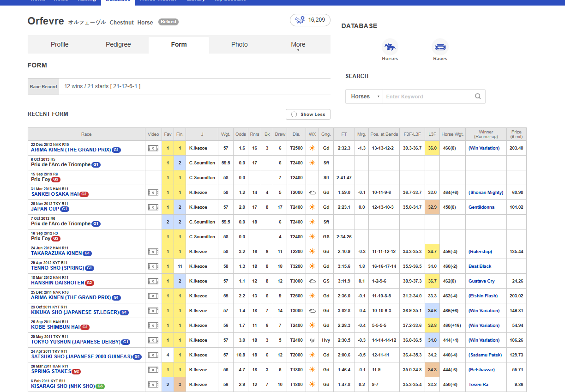Click the Retired status badge

168,22
